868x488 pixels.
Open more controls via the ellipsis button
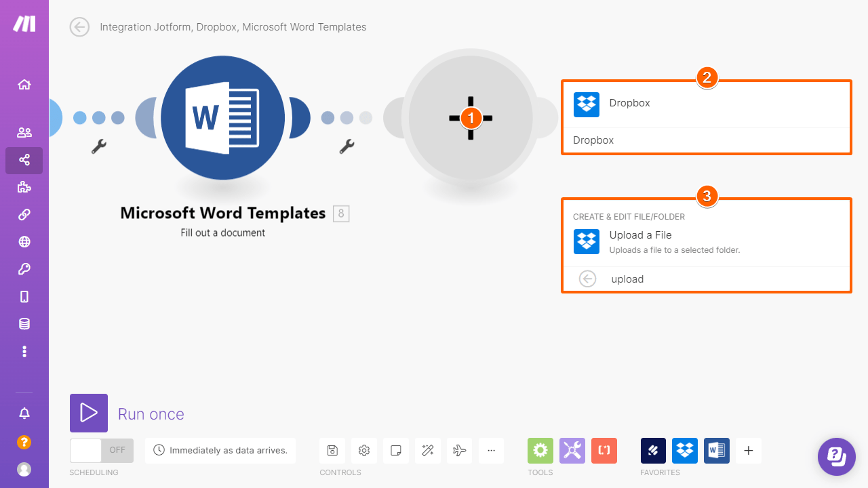(491, 450)
